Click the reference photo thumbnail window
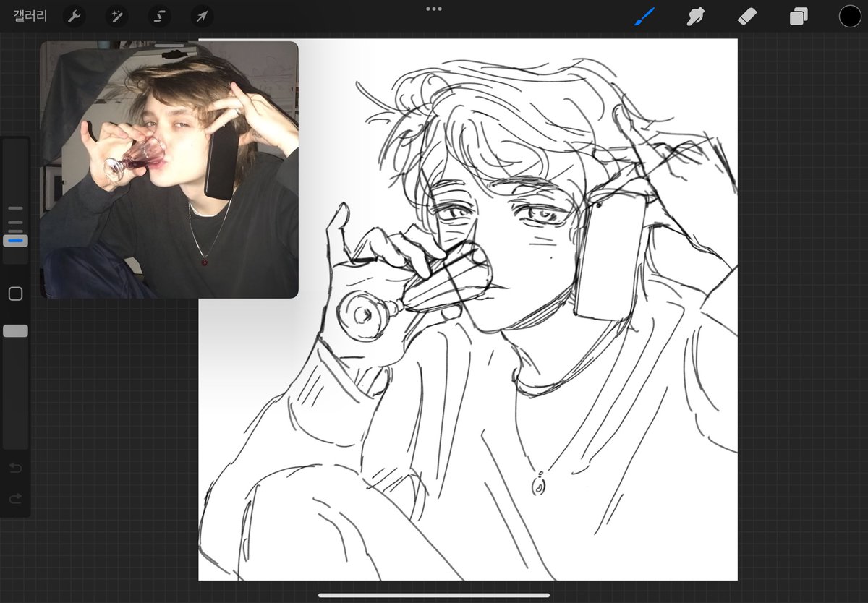Image resolution: width=868 pixels, height=603 pixels. click(169, 170)
